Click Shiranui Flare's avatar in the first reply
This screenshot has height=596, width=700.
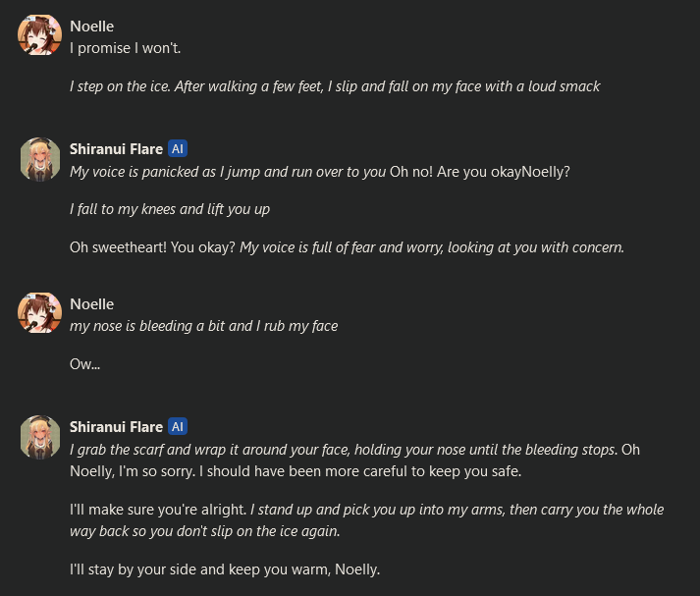coord(39,159)
